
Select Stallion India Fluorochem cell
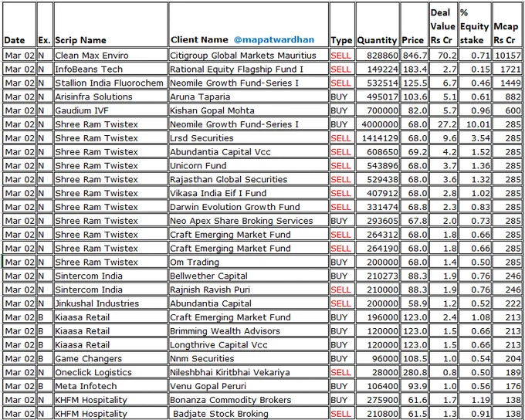click(x=111, y=83)
